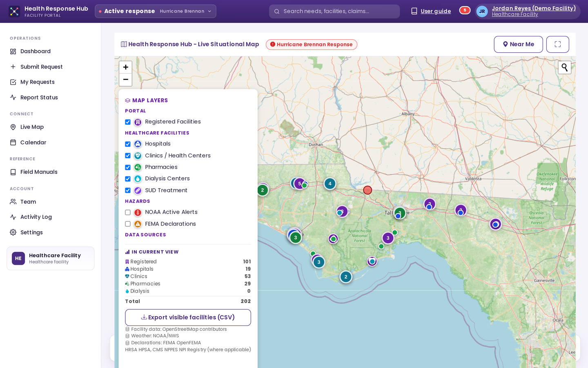The height and width of the screenshot is (368, 588).
Task: Click the Near Me button
Action: coord(518,44)
